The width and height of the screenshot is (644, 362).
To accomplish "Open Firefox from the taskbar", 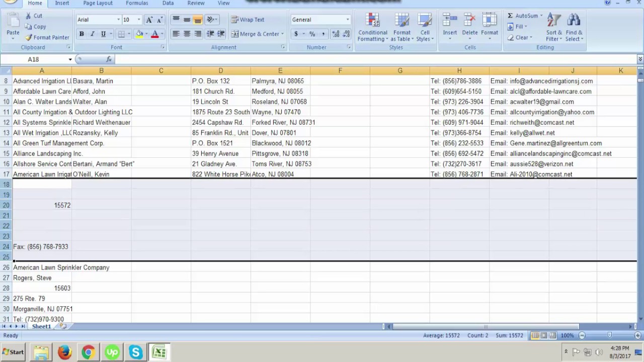I will click(x=64, y=352).
